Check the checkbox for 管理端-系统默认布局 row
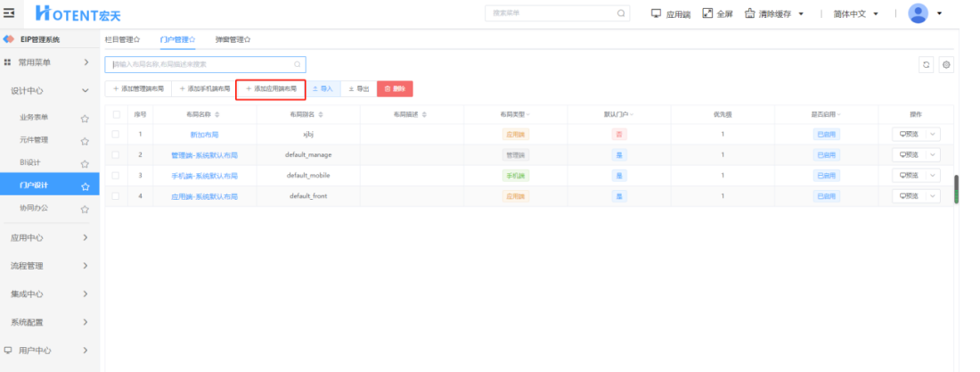 [x=116, y=154]
